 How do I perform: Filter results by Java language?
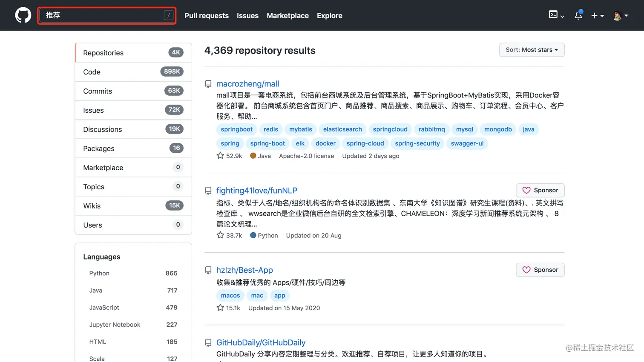(x=133, y=290)
